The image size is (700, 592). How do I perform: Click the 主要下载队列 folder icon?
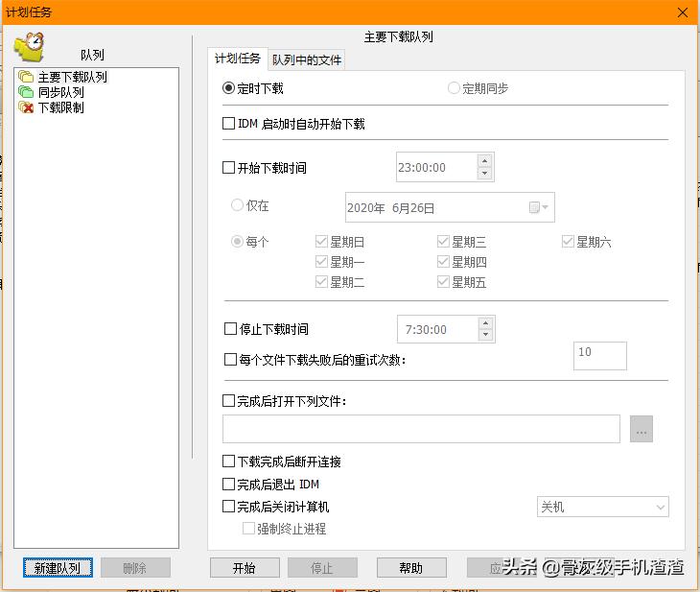tap(26, 77)
